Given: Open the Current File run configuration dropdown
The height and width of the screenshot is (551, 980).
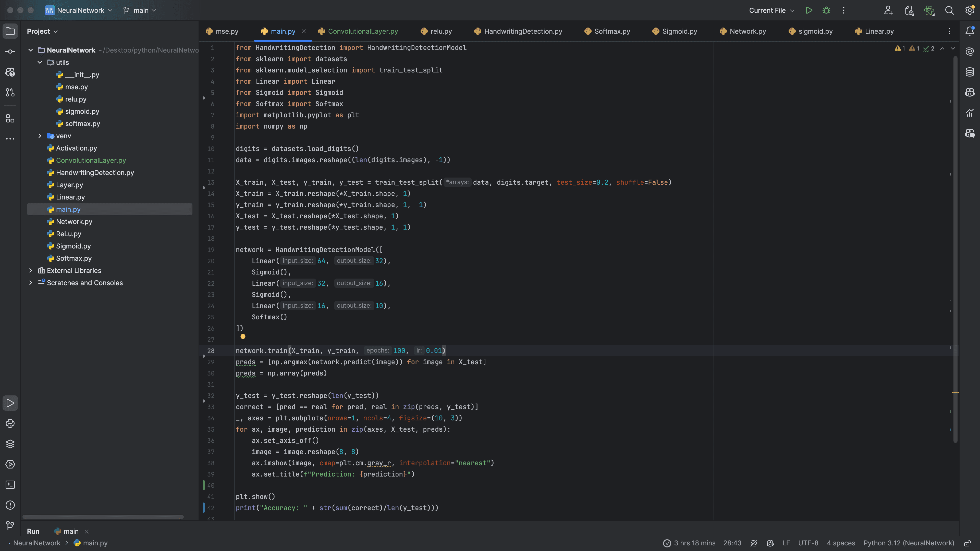Looking at the screenshot, I should [x=771, y=10].
